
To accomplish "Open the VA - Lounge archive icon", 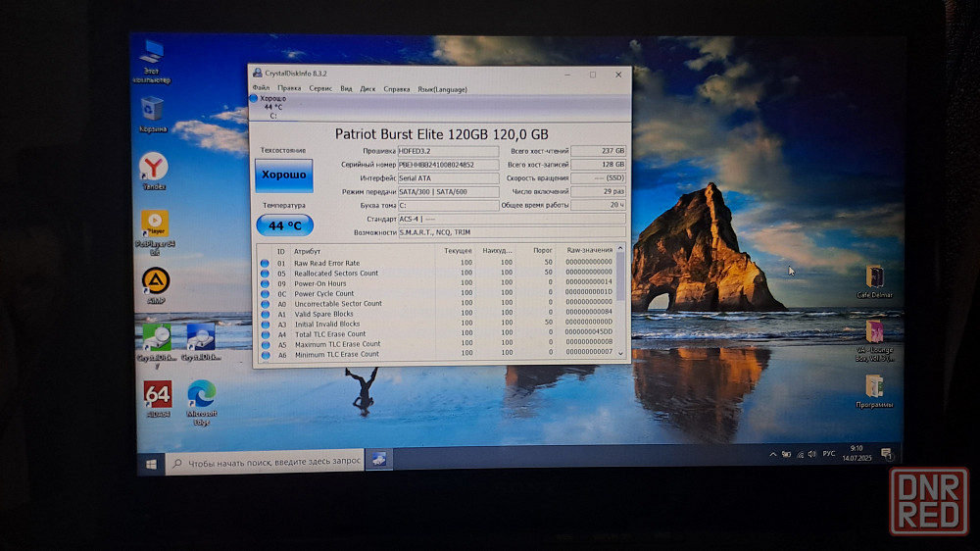I will click(874, 341).
